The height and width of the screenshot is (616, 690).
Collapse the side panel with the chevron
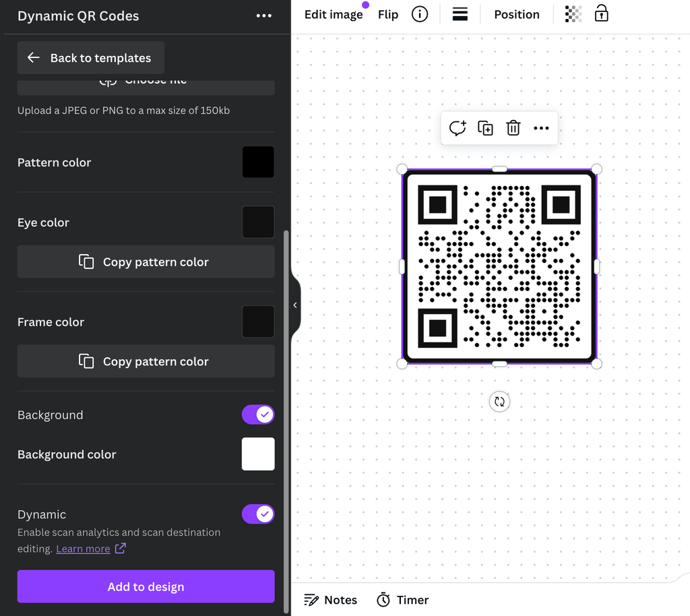pyautogui.click(x=294, y=305)
